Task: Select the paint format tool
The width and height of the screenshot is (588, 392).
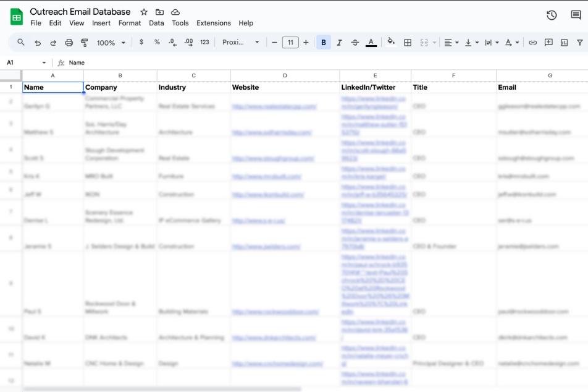Action: point(85,43)
